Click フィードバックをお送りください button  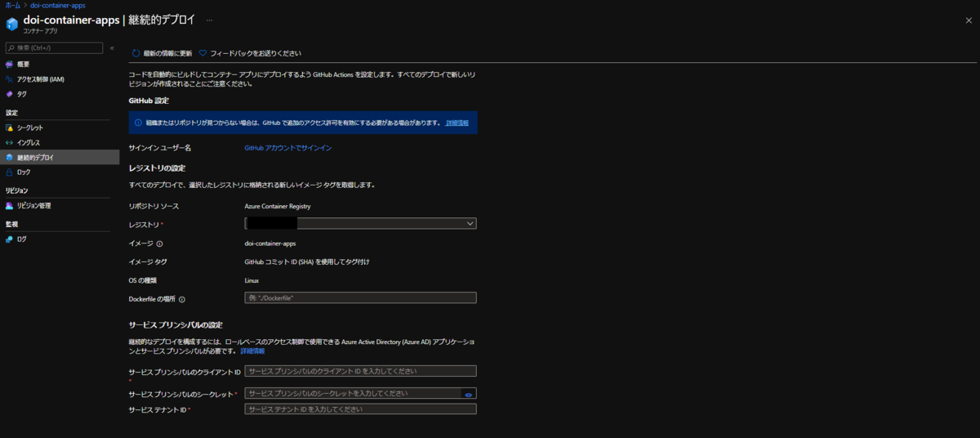coord(250,53)
